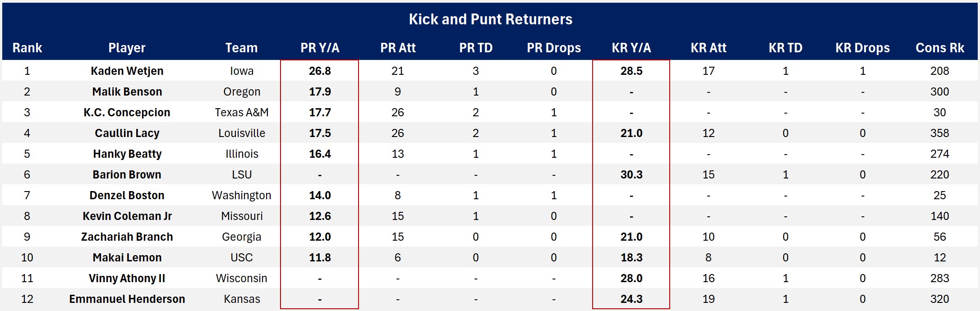Screen dimensions: 980x311
Task: Select the Rank column header
Action: (x=27, y=48)
